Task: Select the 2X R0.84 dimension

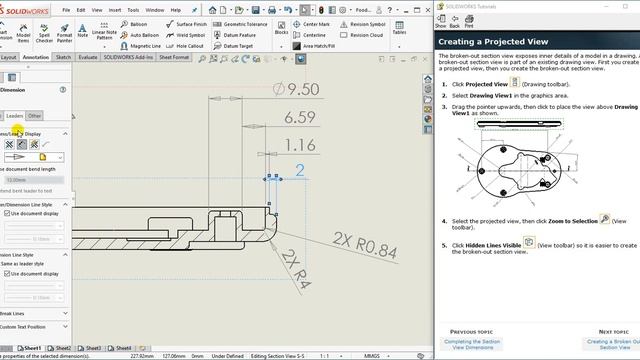Action: tap(365, 245)
